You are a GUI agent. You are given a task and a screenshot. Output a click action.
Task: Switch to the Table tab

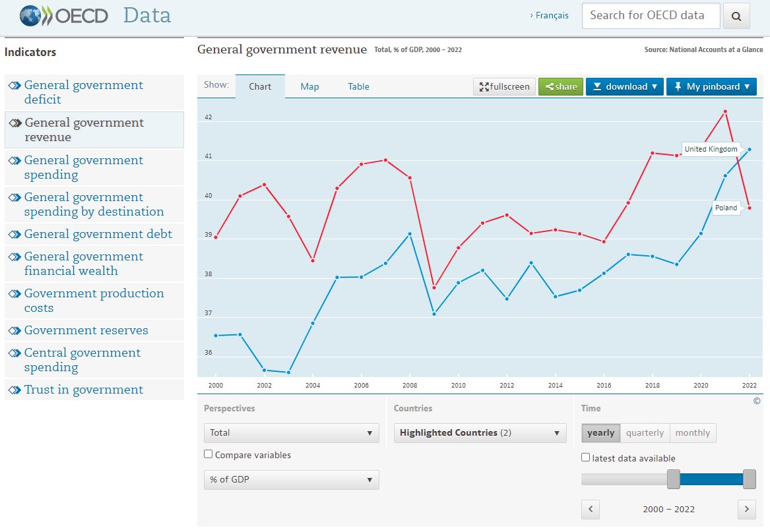pos(358,87)
